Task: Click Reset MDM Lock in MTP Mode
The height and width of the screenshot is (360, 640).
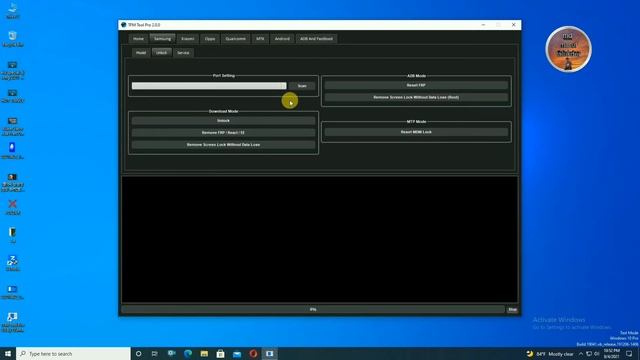Action: click(x=416, y=132)
